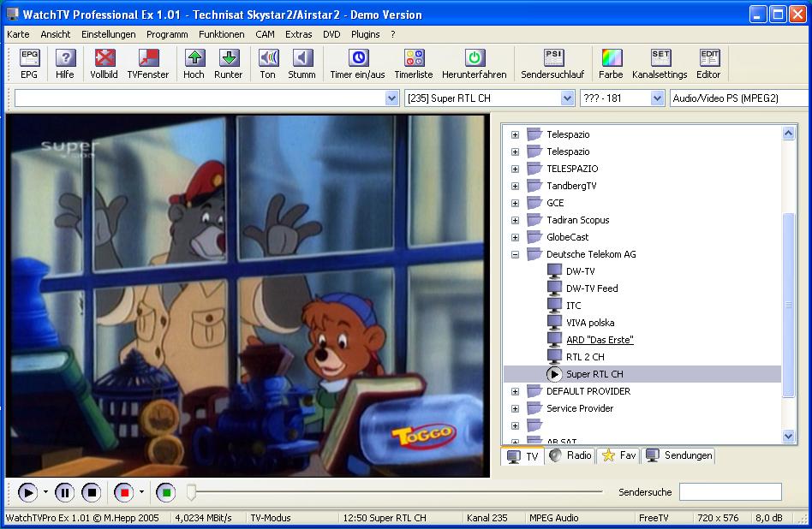Select the Super RTL CH channel

(x=594, y=374)
